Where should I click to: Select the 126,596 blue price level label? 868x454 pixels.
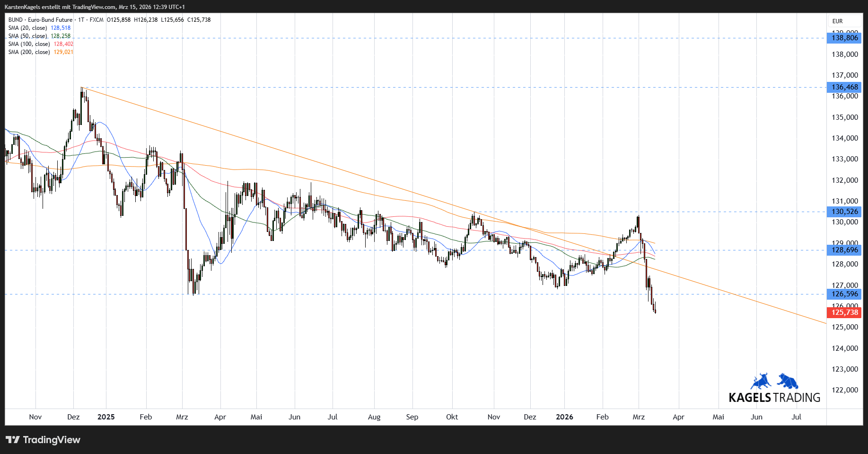[844, 294]
